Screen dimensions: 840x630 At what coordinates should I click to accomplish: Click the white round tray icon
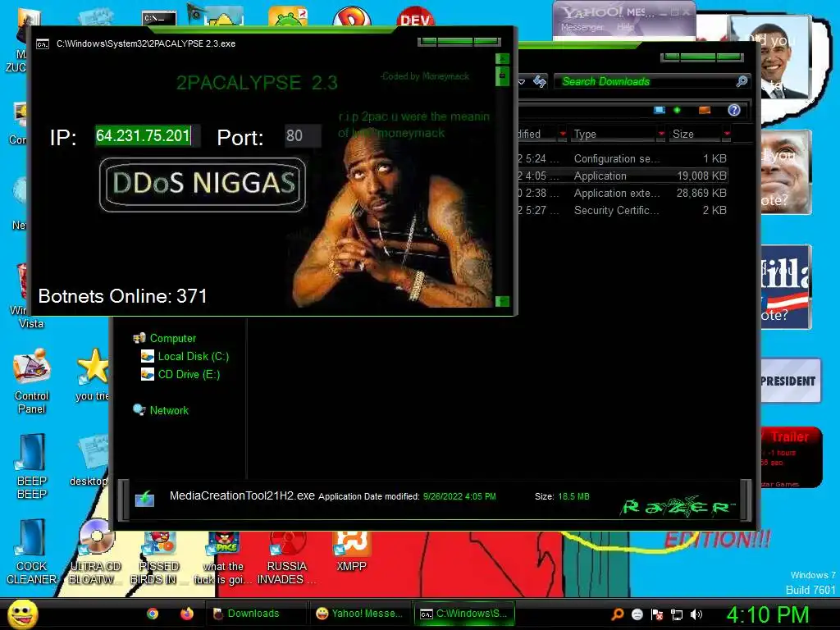(637, 614)
